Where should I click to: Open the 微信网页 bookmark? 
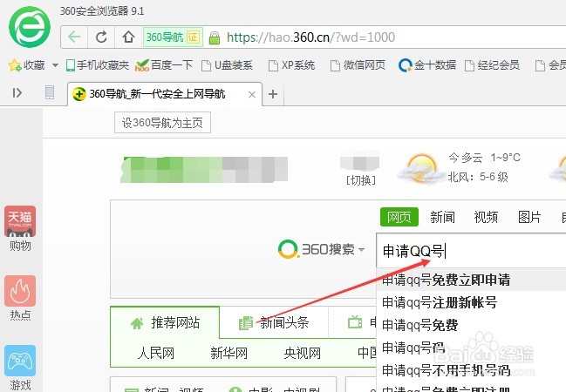point(358,65)
